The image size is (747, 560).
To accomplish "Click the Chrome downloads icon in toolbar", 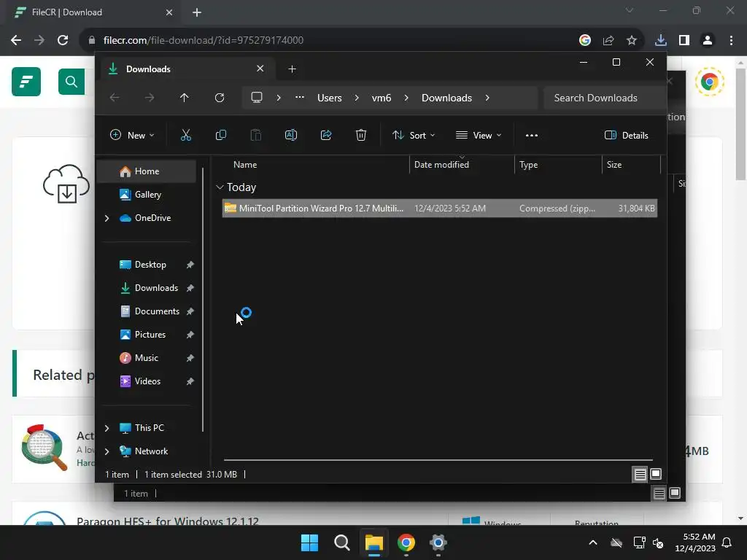I will click(661, 41).
